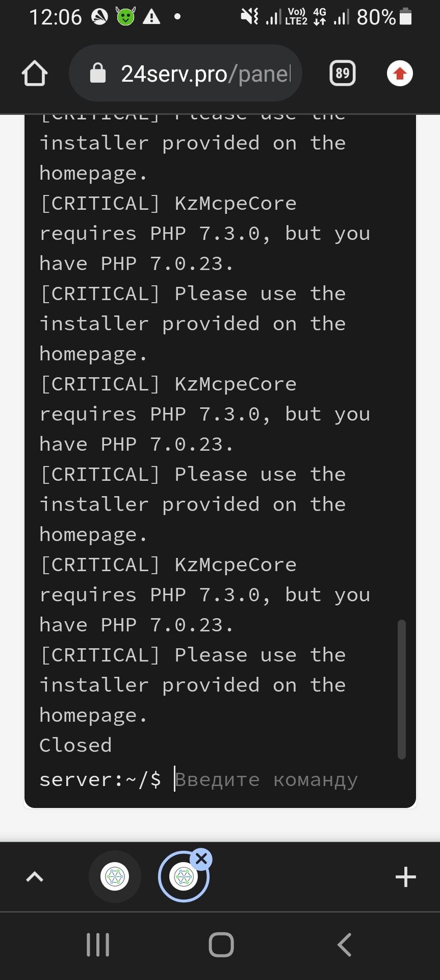The image size is (440, 980).
Task: Tap the green devil face notification icon
Action: [125, 17]
